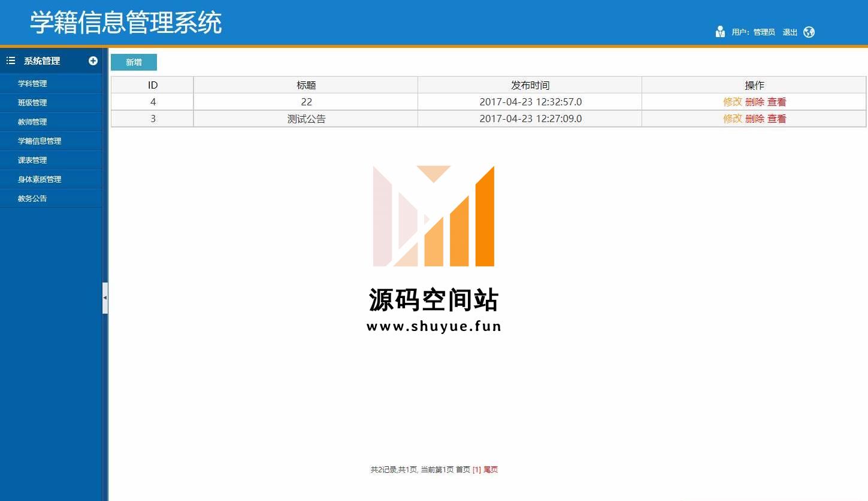The image size is (868, 501).
Task: Log out via the 退出 link
Action: pyautogui.click(x=790, y=32)
